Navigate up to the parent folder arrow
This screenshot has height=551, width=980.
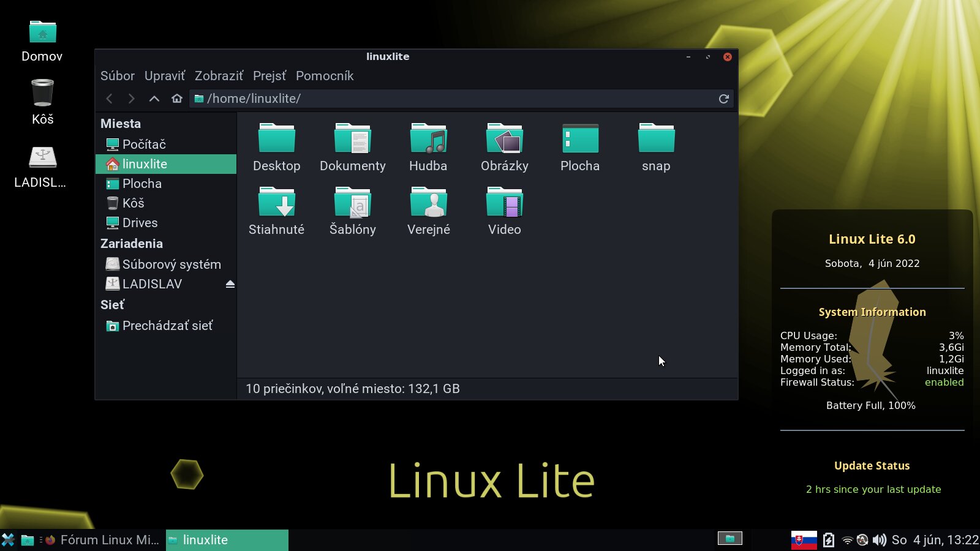click(154, 99)
